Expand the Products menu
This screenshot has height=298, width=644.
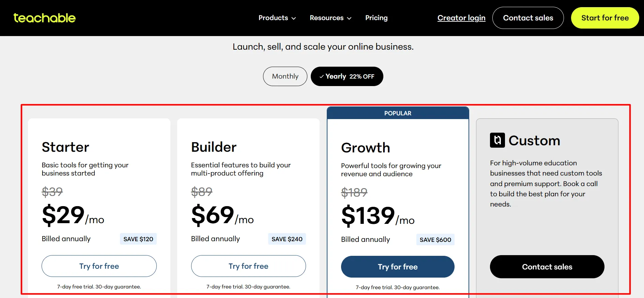click(x=277, y=18)
